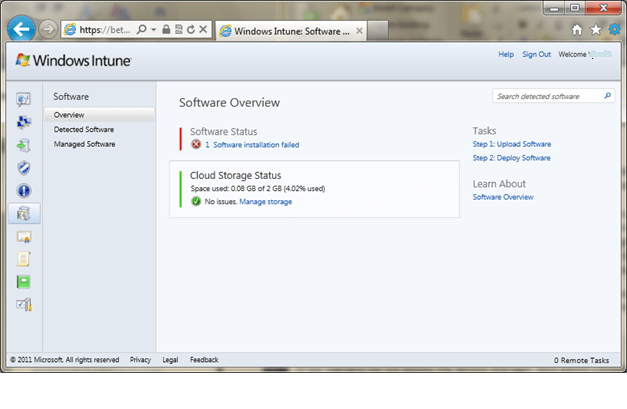Open the Reports green icon
Image resolution: width=627 pixels, height=409 pixels.
[x=24, y=281]
